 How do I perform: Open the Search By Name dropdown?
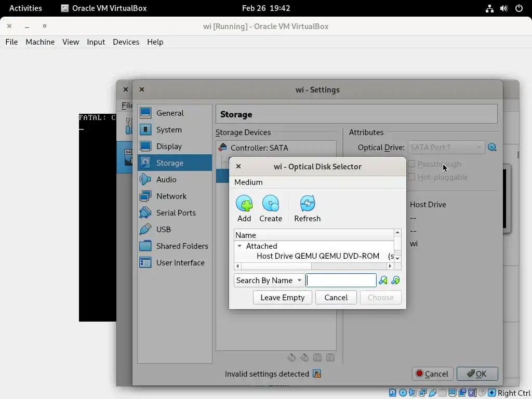coord(269,280)
